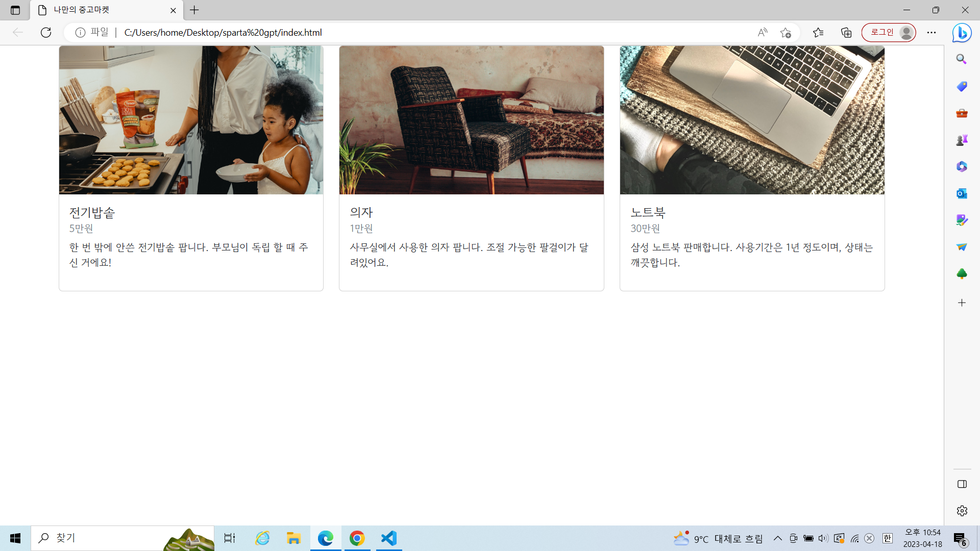
Task: Open sidebar Outlook icon
Action: 962,193
